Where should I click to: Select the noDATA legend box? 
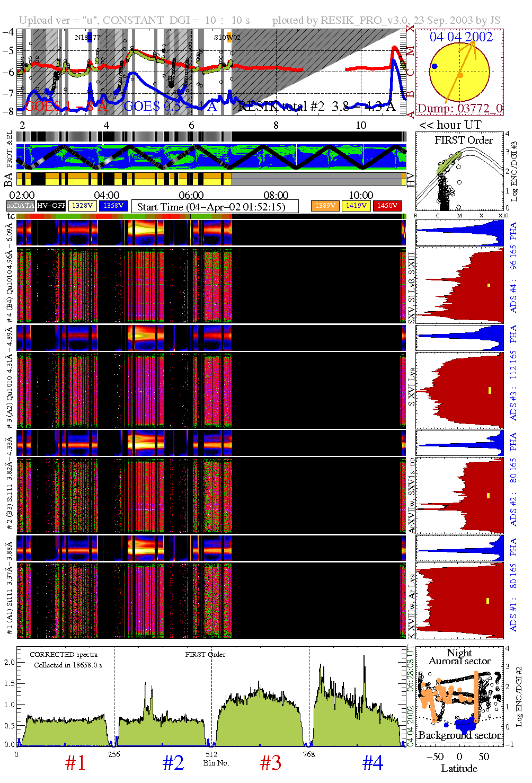click(x=21, y=206)
